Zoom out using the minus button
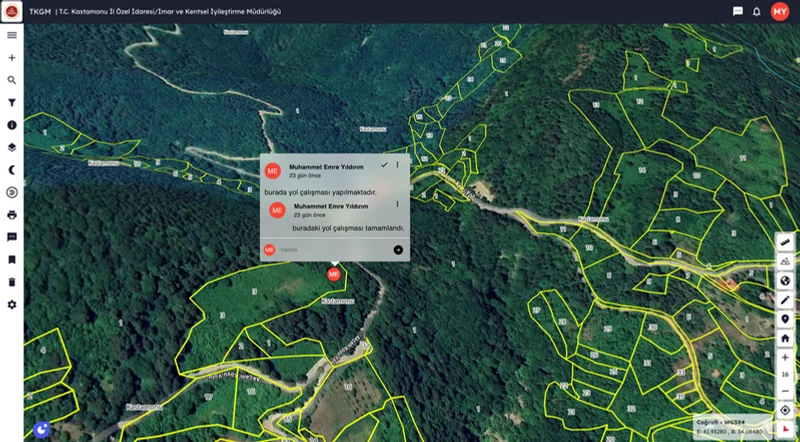This screenshot has height=442, width=800. [785, 391]
